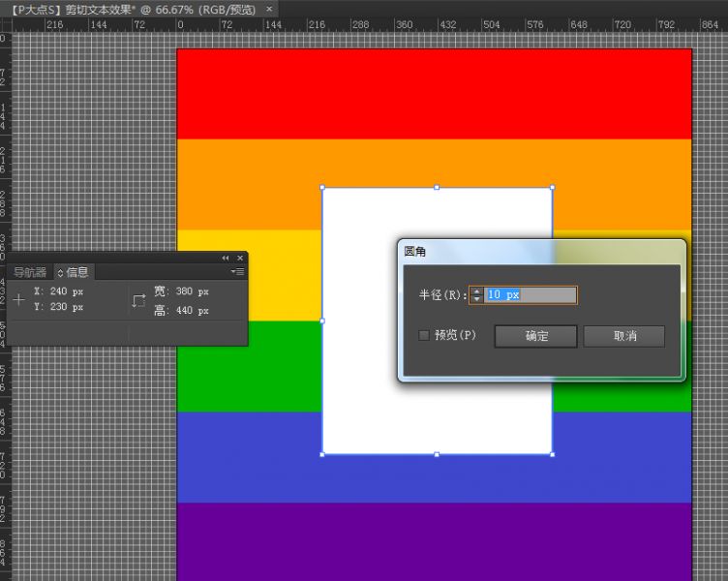The width and height of the screenshot is (728, 581).
Task: Close the floating info panel
Action: click(x=239, y=258)
